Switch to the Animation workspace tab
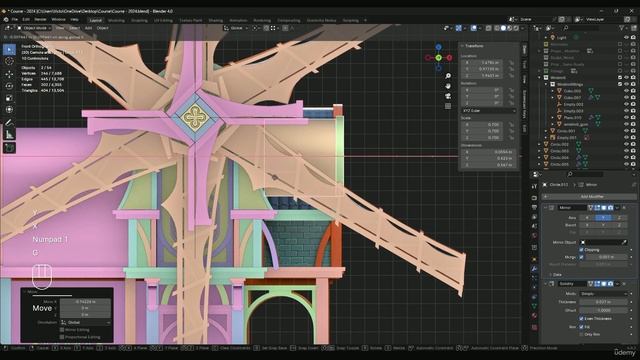Viewport: 640px width, 360px height. tap(238, 20)
